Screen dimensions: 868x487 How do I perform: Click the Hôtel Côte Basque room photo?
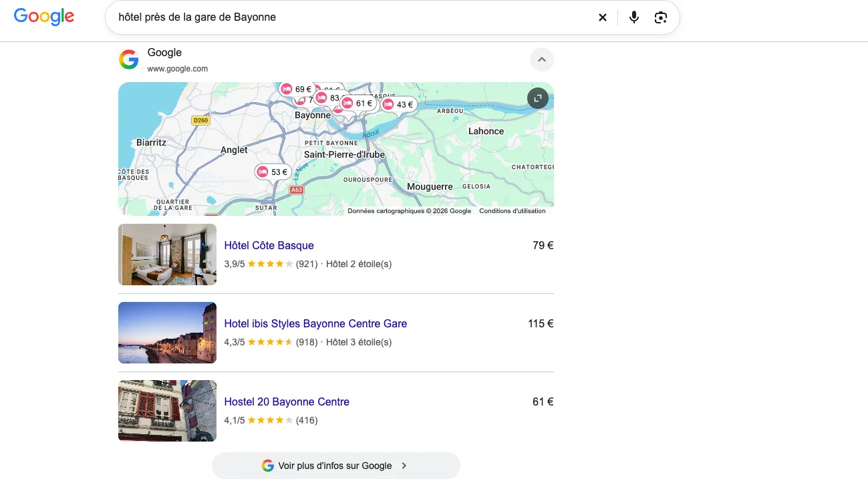167,255
